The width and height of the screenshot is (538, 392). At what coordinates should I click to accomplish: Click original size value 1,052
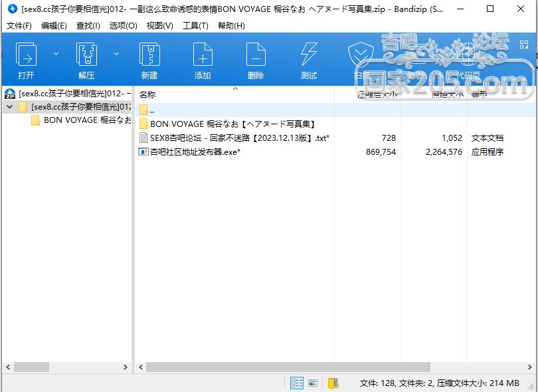click(x=452, y=138)
